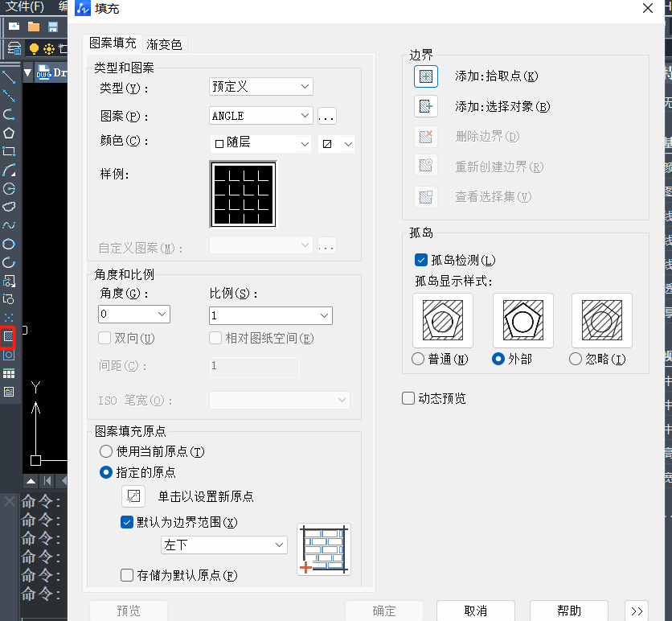Expand the triangle beside the Dr drawing tab
672x621 pixels.
click(x=27, y=73)
